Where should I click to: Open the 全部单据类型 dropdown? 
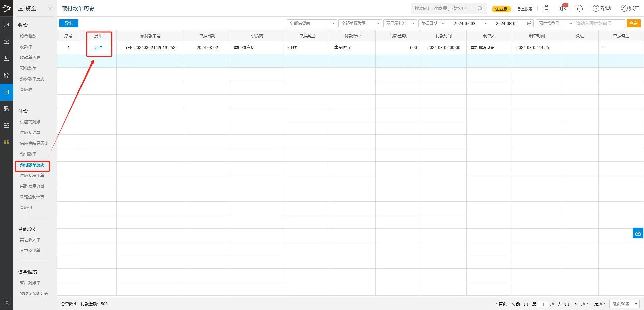(x=360, y=23)
